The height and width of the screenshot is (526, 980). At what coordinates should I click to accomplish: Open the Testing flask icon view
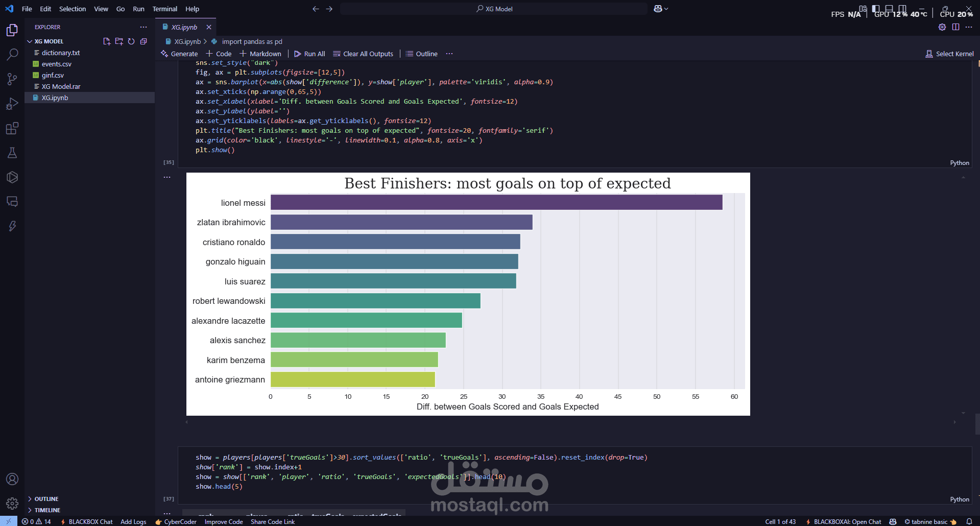(12, 152)
